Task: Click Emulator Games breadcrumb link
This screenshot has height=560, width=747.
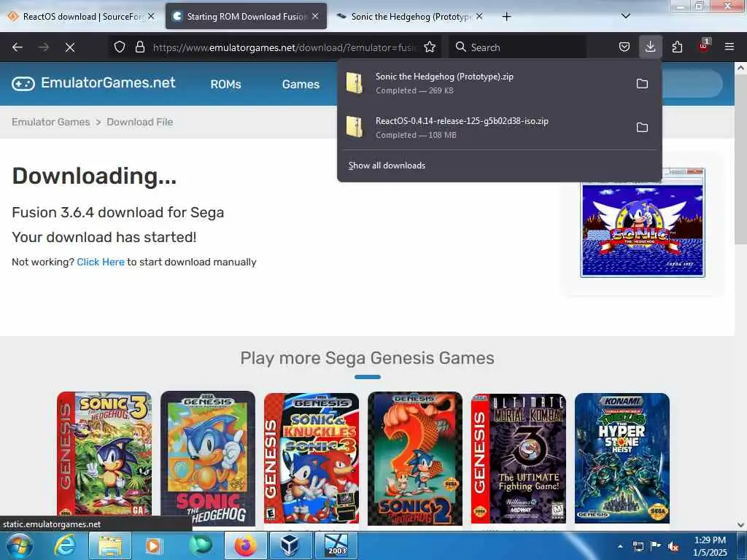Action: coord(51,122)
